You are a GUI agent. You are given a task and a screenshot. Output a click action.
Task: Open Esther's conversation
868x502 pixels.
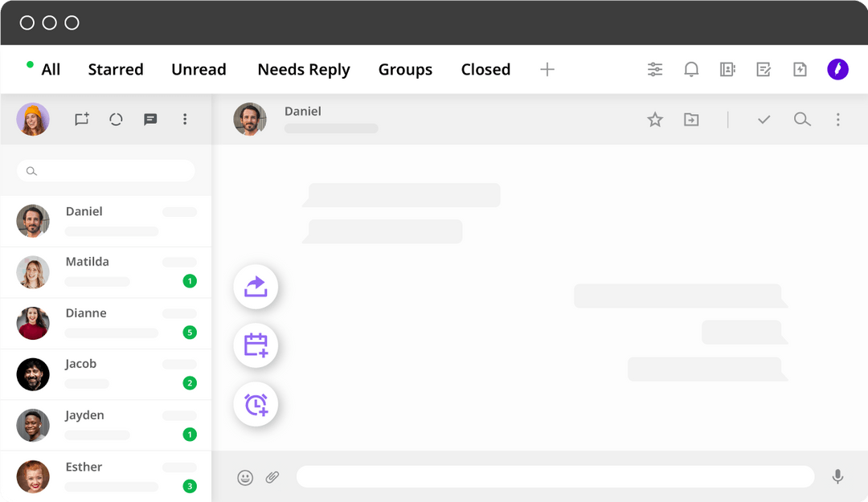[106, 476]
